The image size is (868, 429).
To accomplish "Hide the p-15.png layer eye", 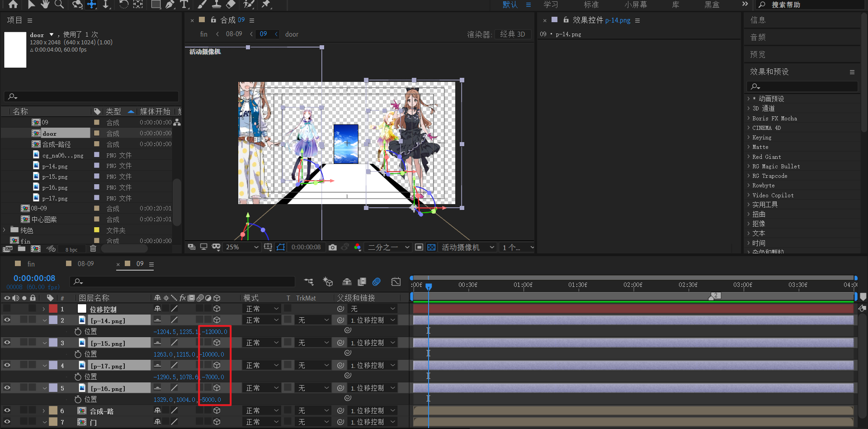I will pyautogui.click(x=7, y=343).
